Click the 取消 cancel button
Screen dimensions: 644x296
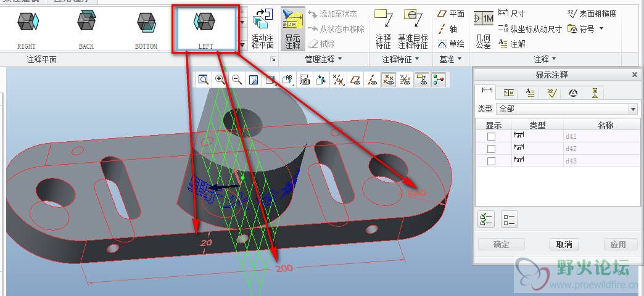click(x=564, y=244)
